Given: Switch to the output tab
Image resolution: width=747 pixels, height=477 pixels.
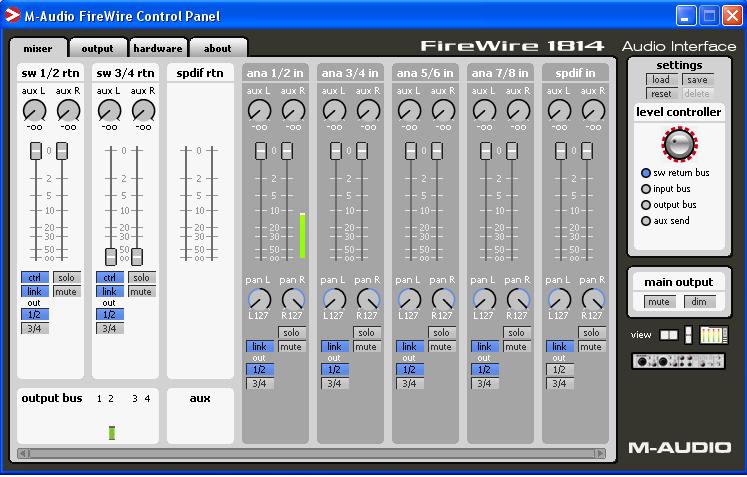Looking at the screenshot, I should point(98,49).
